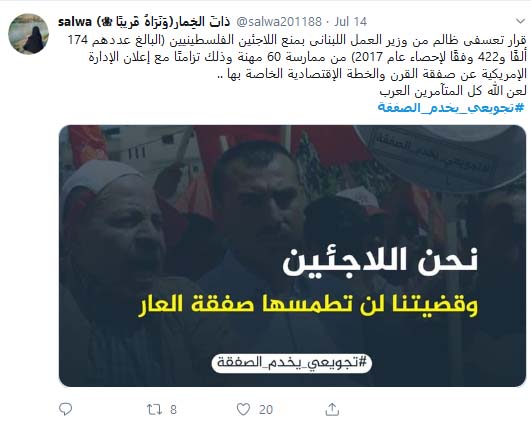The width and height of the screenshot is (531, 426).
Task: Click the @salwa201188 handle
Action: pyautogui.click(x=278, y=22)
